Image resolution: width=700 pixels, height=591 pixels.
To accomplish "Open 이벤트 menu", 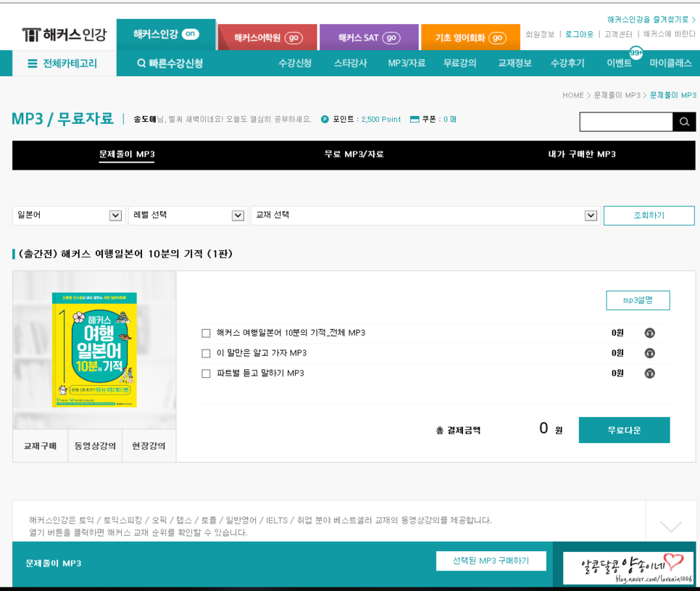I will point(619,63).
